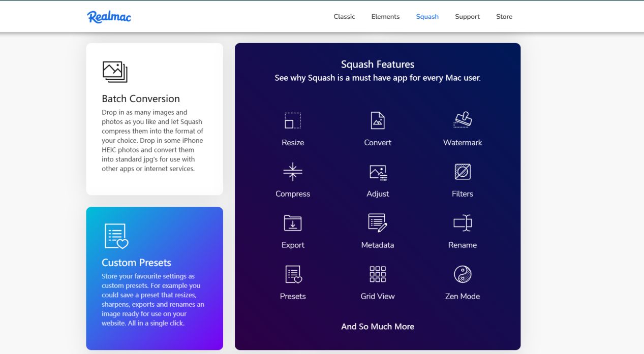Click the Rename label
Image resolution: width=644 pixels, height=354 pixels.
click(x=463, y=245)
